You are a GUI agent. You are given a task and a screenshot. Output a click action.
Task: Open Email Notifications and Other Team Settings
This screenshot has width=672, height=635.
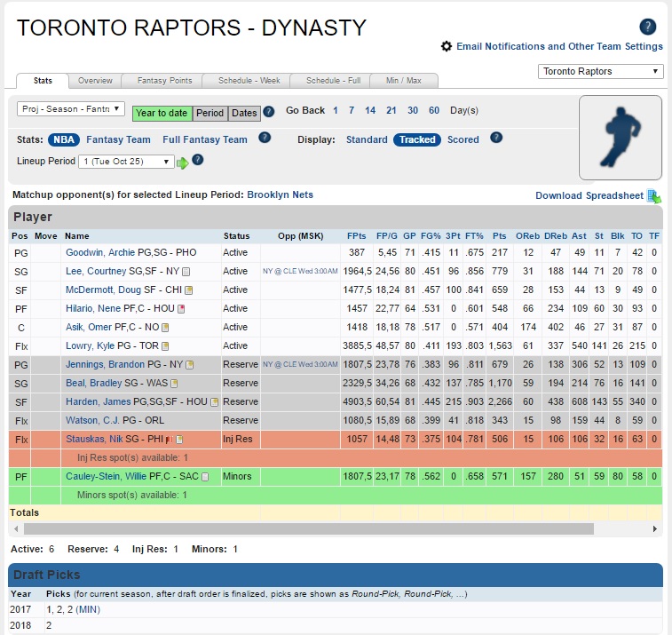(559, 46)
